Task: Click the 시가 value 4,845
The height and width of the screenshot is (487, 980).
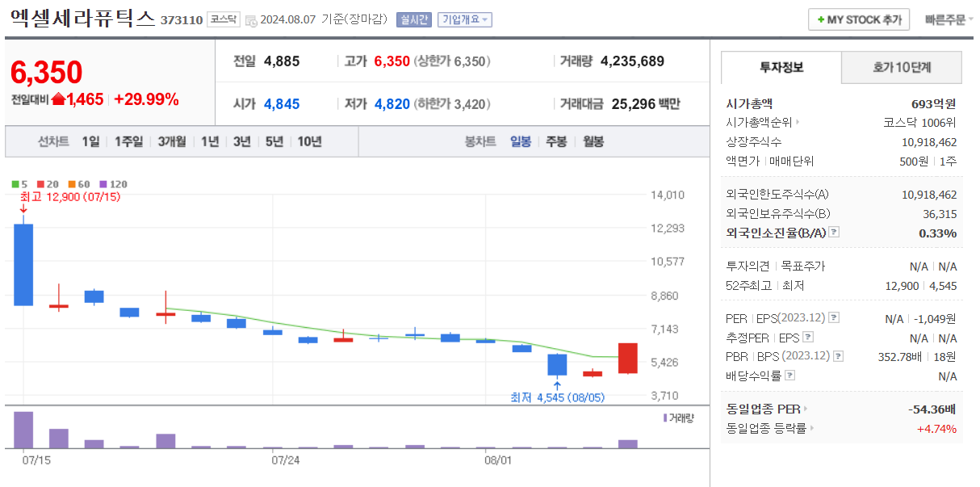Action: pyautogui.click(x=282, y=103)
